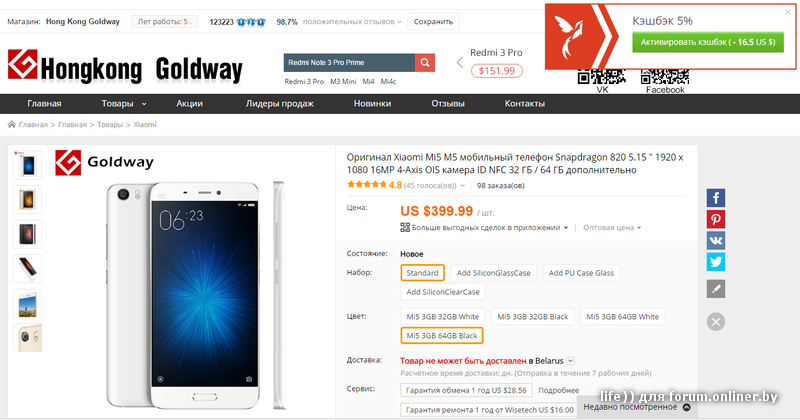Click the gray pencil edit icon

click(716, 289)
